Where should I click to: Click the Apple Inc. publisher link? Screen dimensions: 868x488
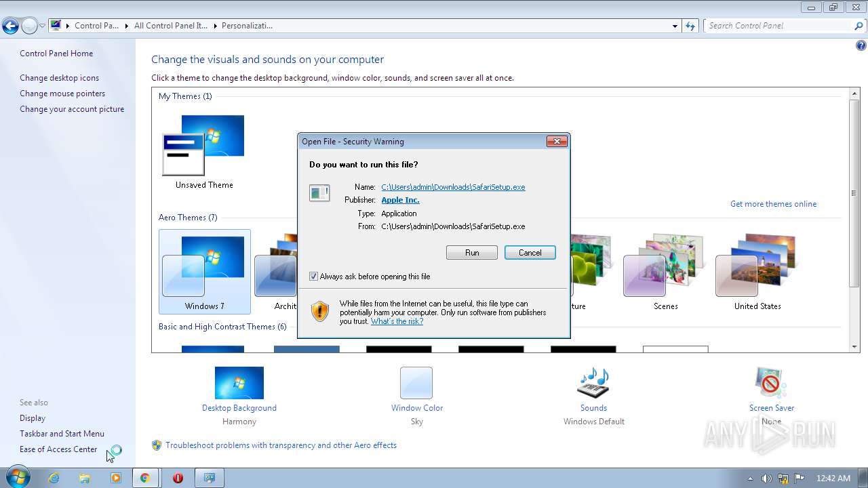pos(400,200)
